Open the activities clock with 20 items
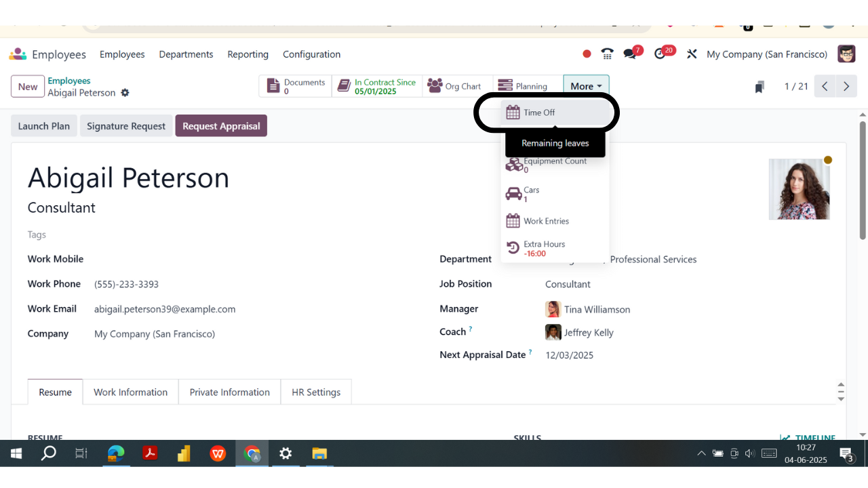The width and height of the screenshot is (868, 488). 660,54
